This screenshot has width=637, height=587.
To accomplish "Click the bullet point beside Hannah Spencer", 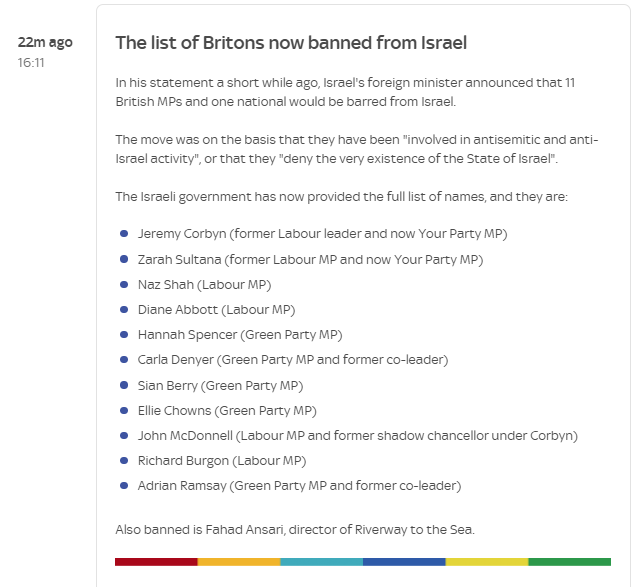I will [x=124, y=334].
